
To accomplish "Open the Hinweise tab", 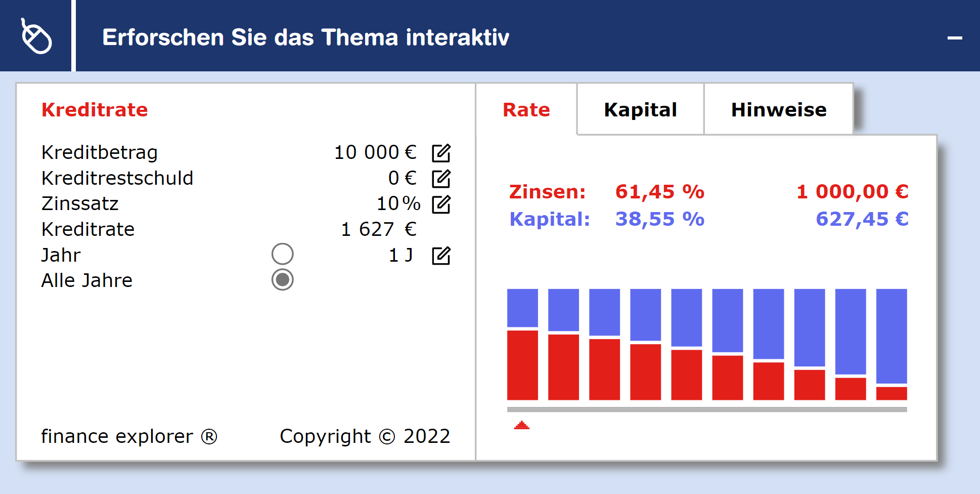I will point(779,109).
